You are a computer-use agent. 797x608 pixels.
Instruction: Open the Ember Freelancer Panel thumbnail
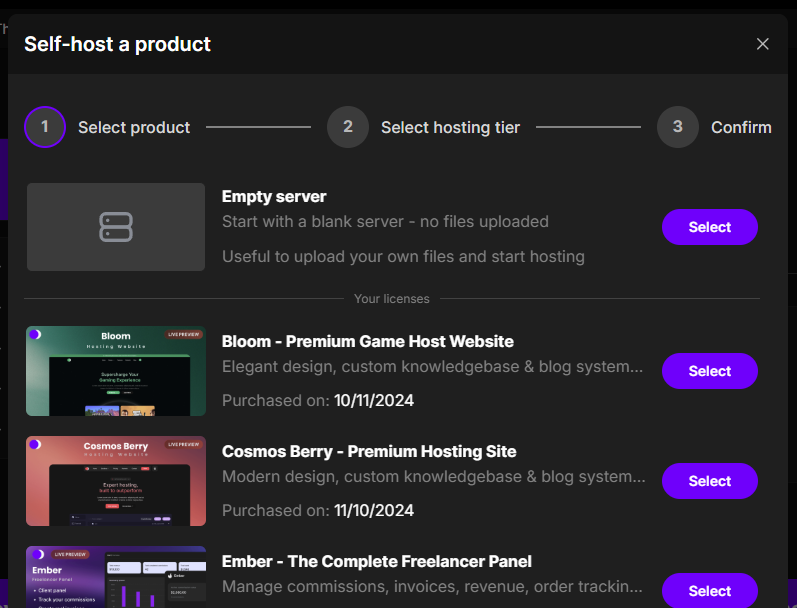point(116,577)
